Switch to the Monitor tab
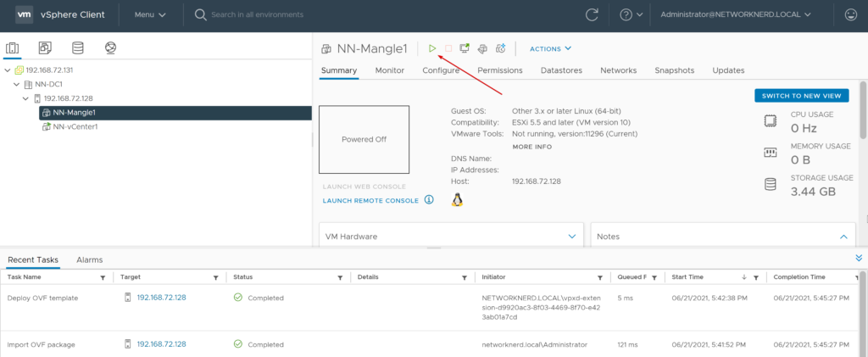This screenshot has width=868, height=357. 390,70
